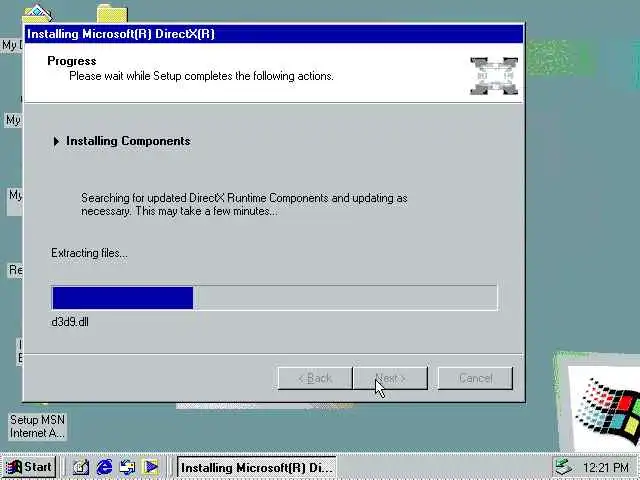
Task: Open the Internet Explorer quick launch icon
Action: click(x=104, y=467)
